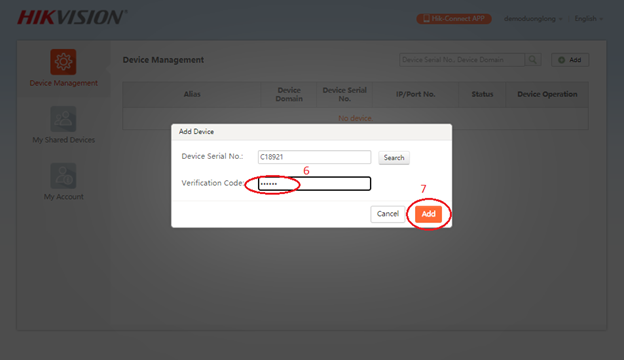Click the top-right Add device button
The height and width of the screenshot is (360, 624).
tap(570, 60)
